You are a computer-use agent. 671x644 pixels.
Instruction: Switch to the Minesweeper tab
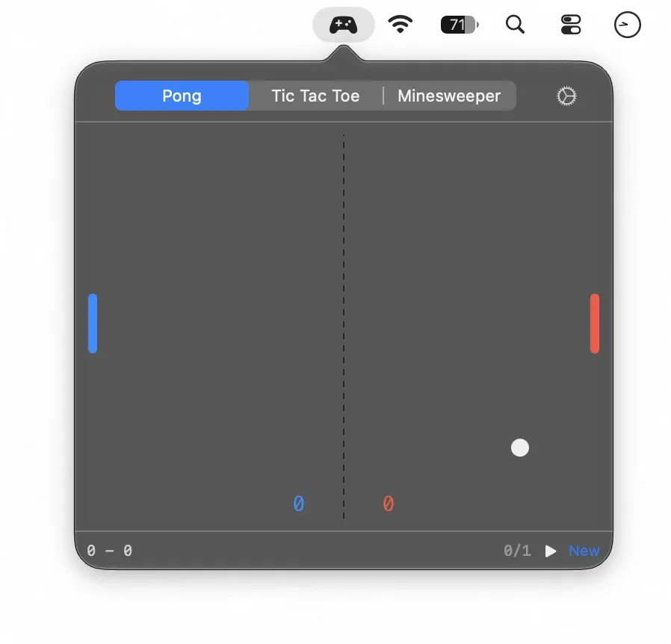[449, 96]
